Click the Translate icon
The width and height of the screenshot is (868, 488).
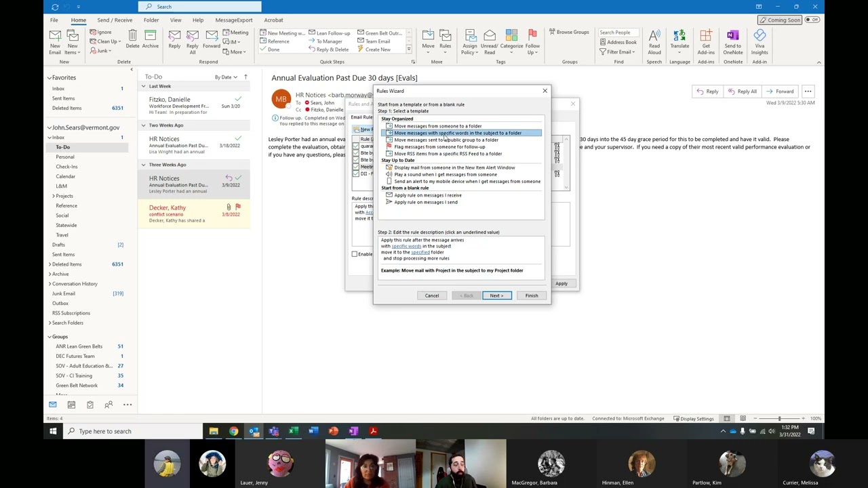pyautogui.click(x=679, y=41)
